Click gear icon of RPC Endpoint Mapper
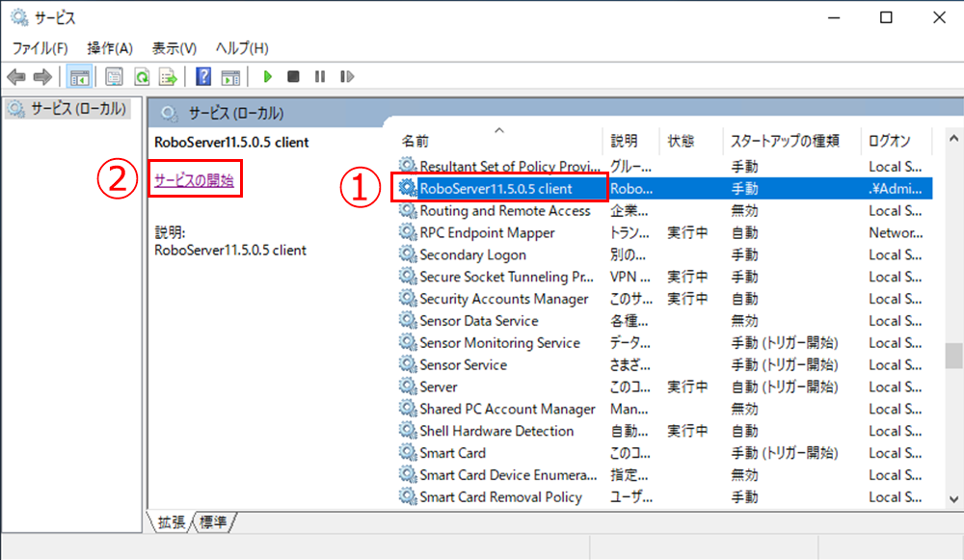Viewport: 964px width, 560px height. click(407, 232)
